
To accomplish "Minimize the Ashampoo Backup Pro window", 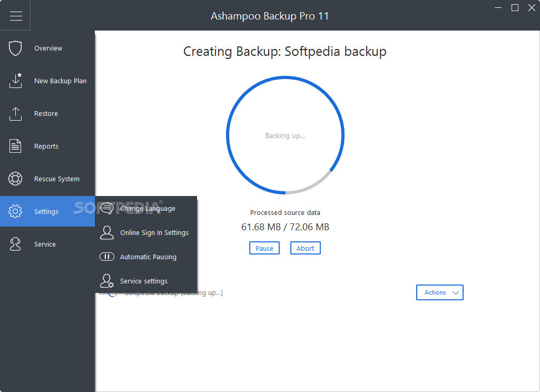I will (498, 7).
